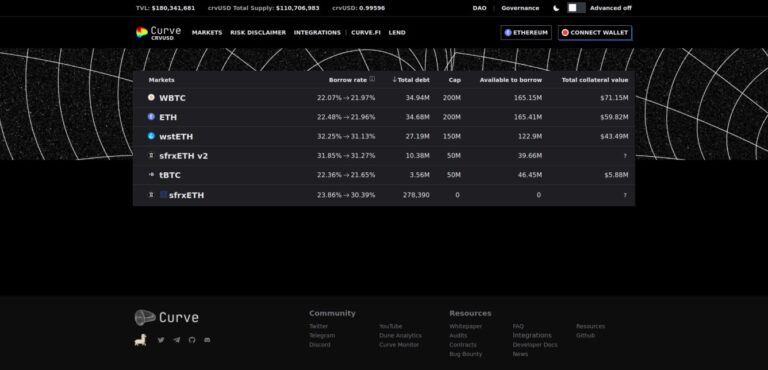Open the footer Integrations link
Image resolution: width=768 pixels, height=370 pixels.
click(532, 335)
